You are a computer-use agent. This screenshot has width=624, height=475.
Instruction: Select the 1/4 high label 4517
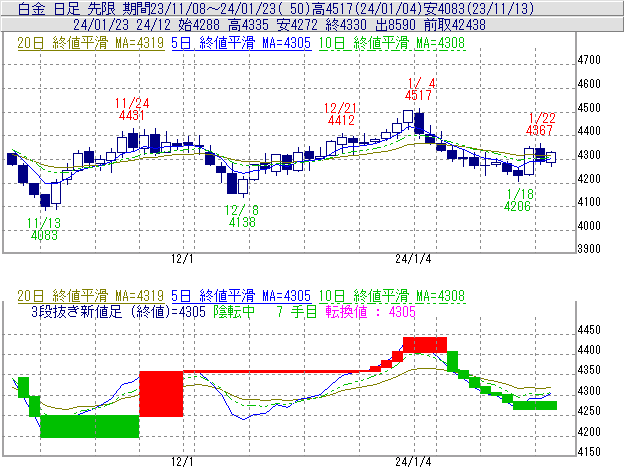tap(418, 95)
